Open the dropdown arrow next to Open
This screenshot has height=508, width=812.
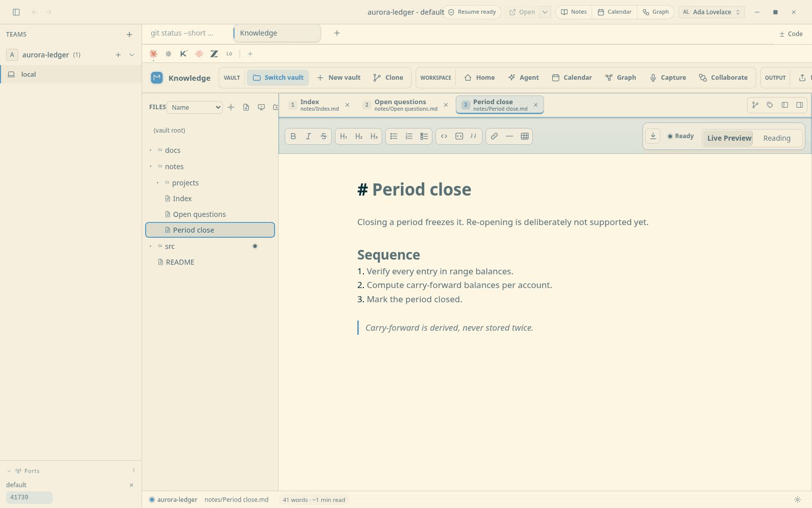(x=545, y=12)
